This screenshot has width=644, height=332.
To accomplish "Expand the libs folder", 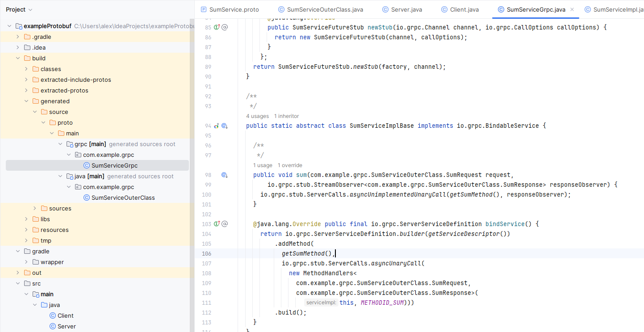I will [26, 219].
